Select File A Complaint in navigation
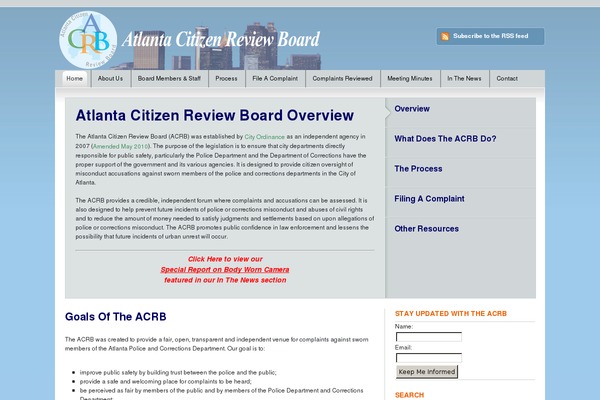Screen dimensions: 600x400 pos(275,78)
